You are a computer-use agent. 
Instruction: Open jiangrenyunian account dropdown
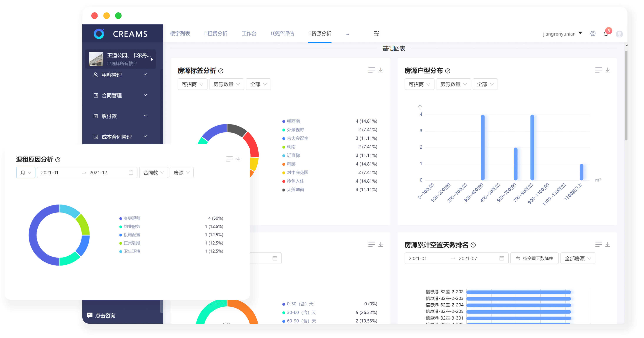pyautogui.click(x=562, y=34)
